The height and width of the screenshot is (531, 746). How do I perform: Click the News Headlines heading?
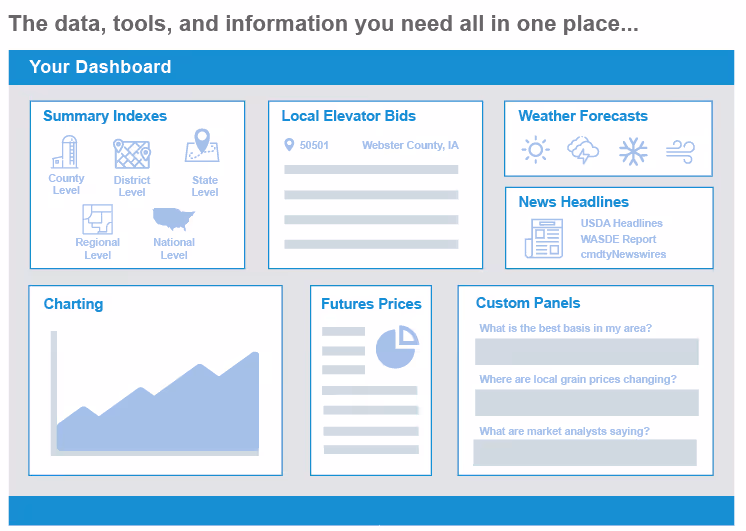coord(573,202)
